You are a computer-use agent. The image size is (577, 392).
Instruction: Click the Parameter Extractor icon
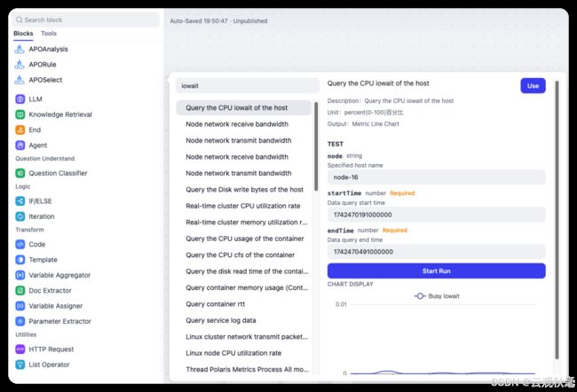20,321
